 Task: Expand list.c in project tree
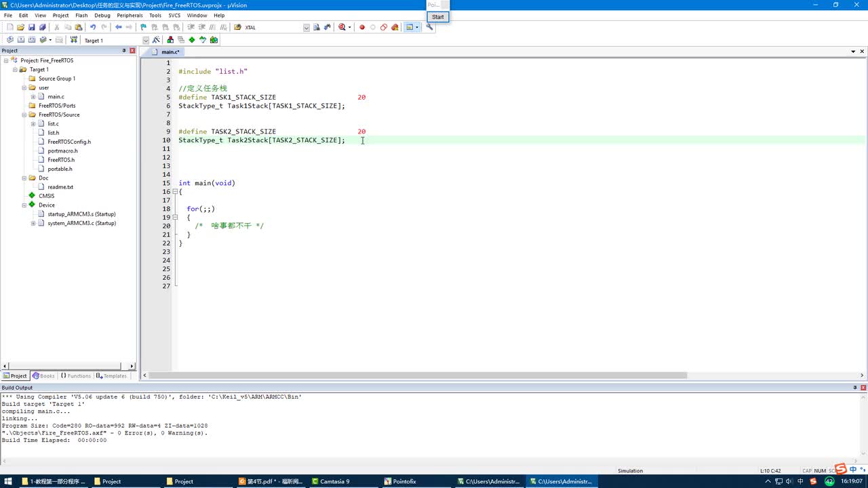[x=33, y=123]
